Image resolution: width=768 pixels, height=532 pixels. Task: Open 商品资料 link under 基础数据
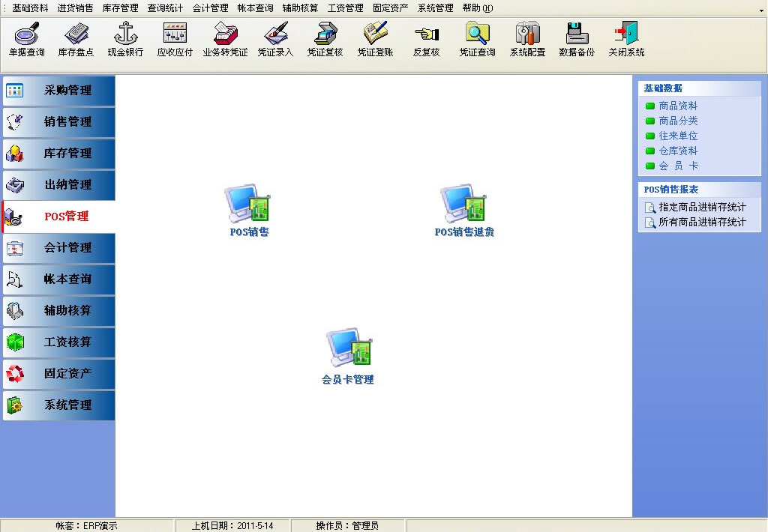[678, 106]
